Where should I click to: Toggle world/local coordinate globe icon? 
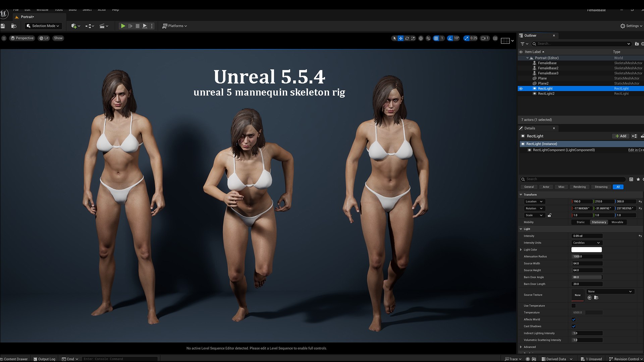pos(421,38)
